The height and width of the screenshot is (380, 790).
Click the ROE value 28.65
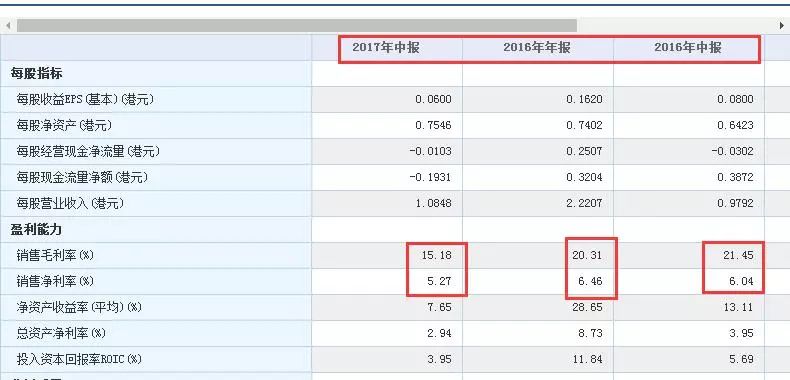587,307
